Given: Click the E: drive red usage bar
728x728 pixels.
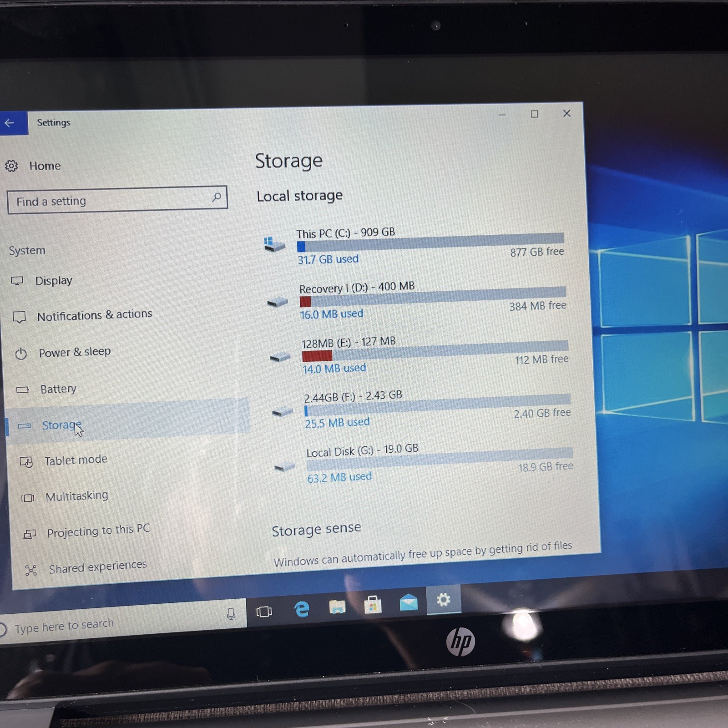Looking at the screenshot, I should [435, 351].
